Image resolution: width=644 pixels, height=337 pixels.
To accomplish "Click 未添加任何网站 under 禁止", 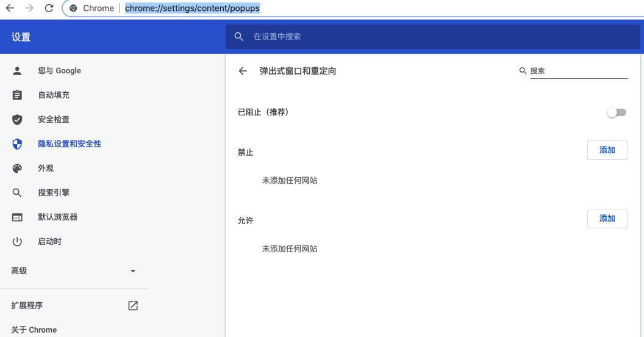I will [290, 181].
